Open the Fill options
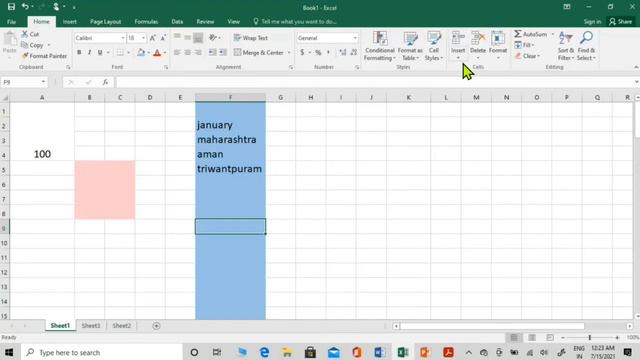The width and height of the screenshot is (640, 360). pos(524,45)
